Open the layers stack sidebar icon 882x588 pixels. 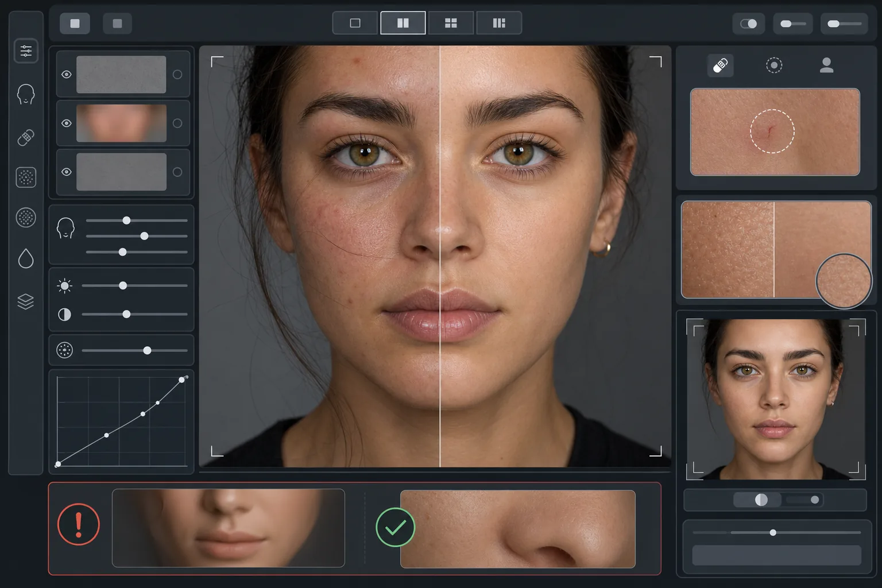26,301
